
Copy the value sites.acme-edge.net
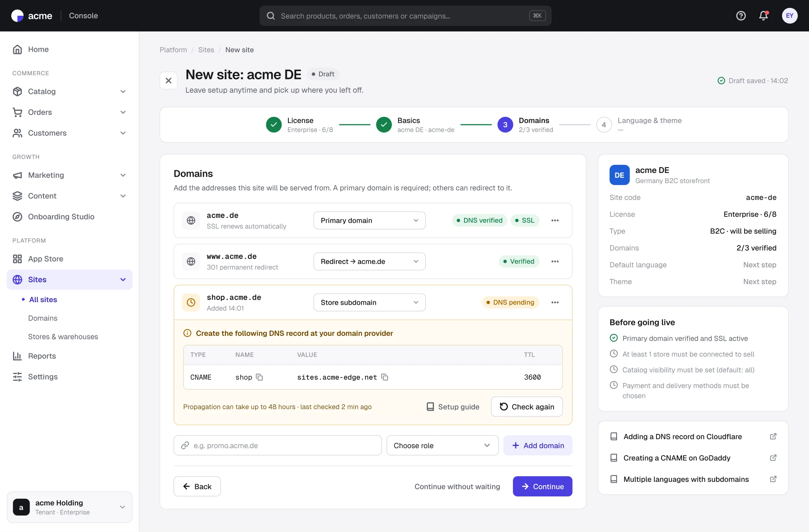click(x=384, y=377)
